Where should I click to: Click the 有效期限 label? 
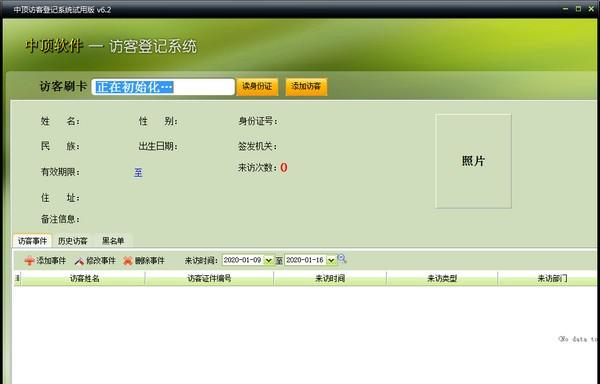click(x=60, y=172)
